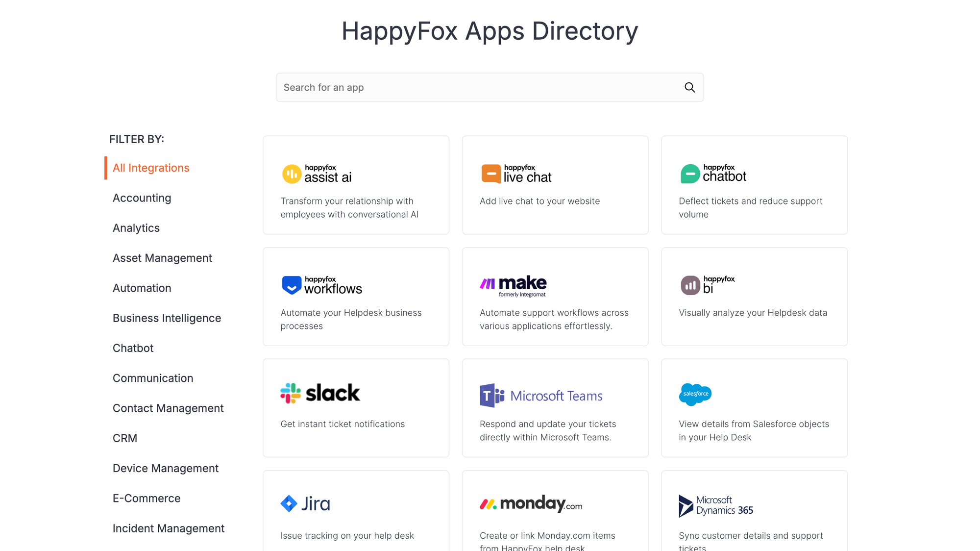Click the Incident Management filter

click(x=168, y=528)
